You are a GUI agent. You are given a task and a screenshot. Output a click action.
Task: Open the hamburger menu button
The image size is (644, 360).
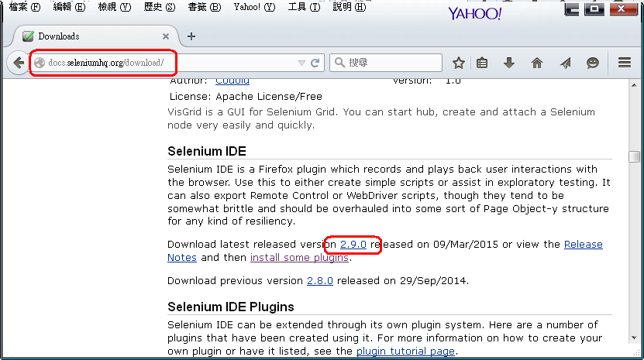click(x=625, y=63)
